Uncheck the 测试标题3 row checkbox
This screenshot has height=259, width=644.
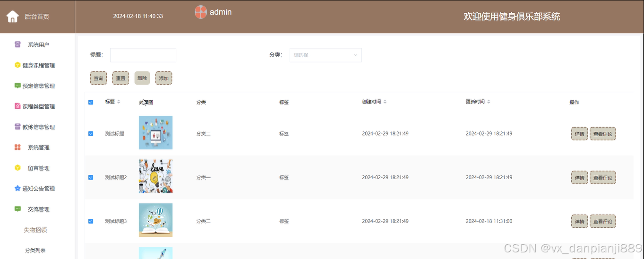(91, 221)
